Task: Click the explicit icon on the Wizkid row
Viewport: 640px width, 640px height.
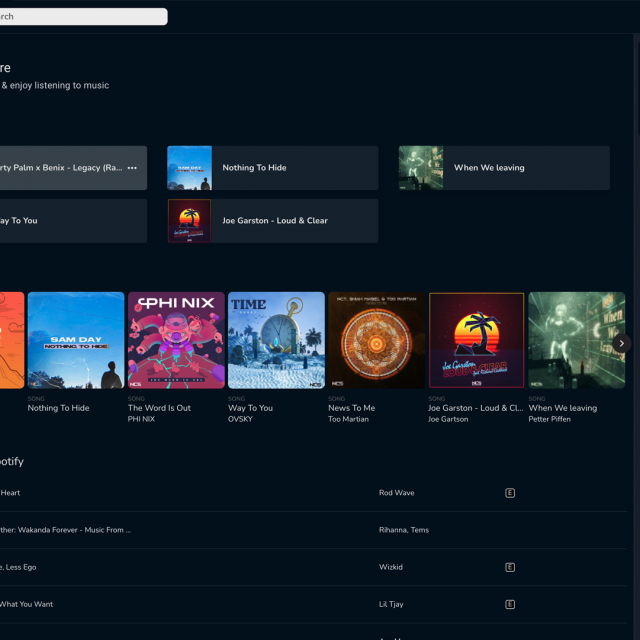Action: [510, 567]
